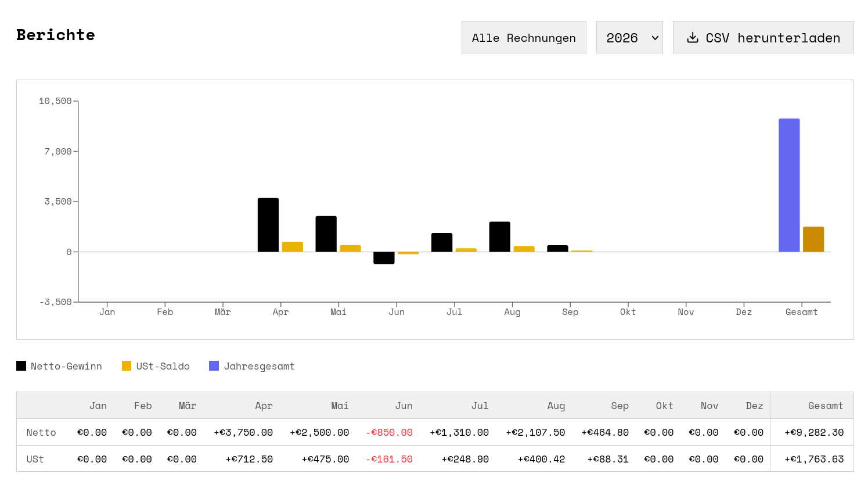Screen dimensions: 868x484
Task: Click the Netto value +€2,500.00 for Mai
Action: point(319,432)
